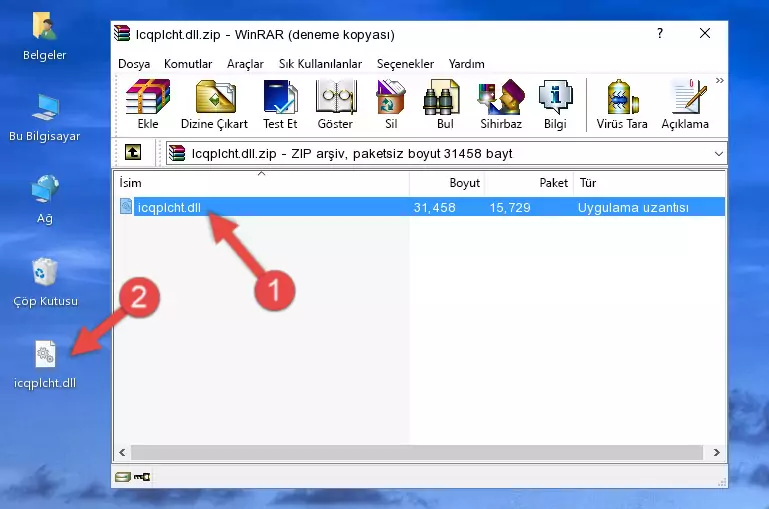Select the icqplcht.dll desktop file
The image size is (769, 509).
click(x=45, y=365)
